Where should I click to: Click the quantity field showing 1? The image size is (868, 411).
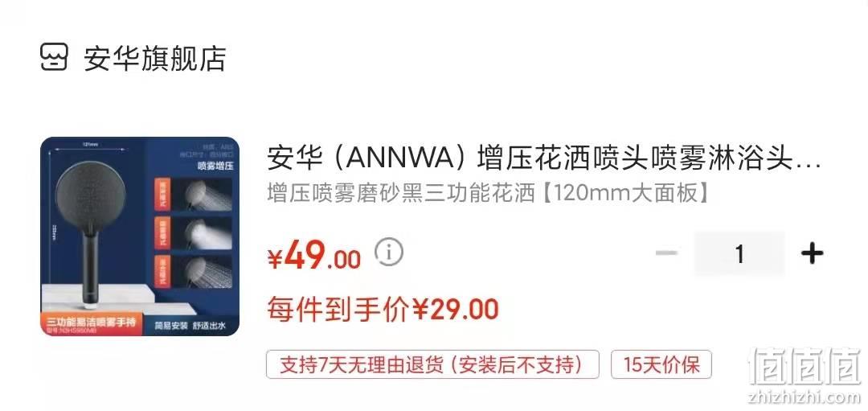(739, 253)
